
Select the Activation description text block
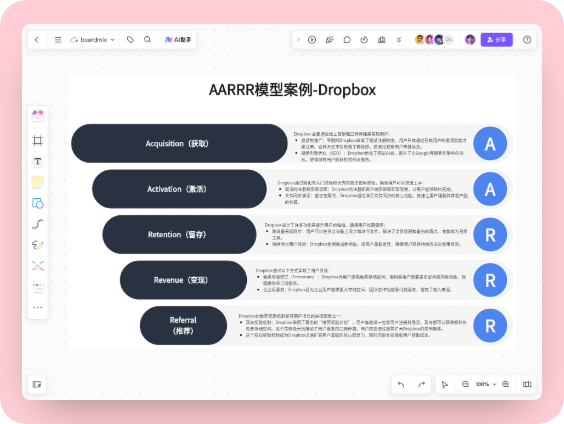pos(373,192)
